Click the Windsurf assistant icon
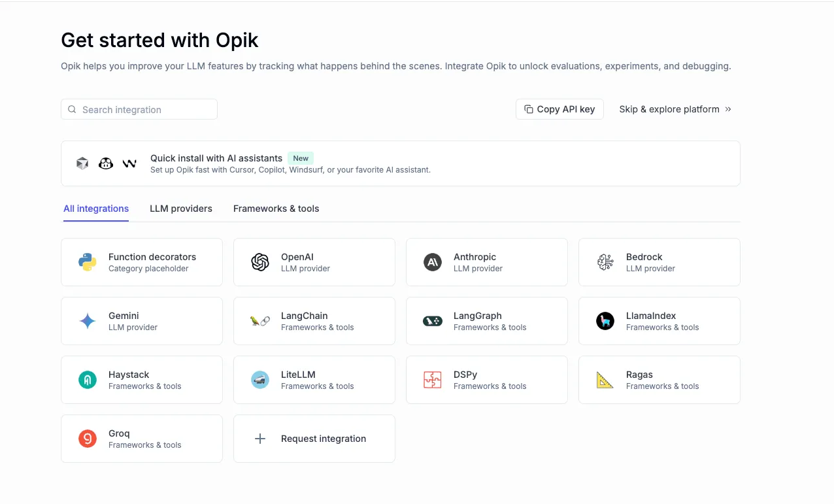 129,163
